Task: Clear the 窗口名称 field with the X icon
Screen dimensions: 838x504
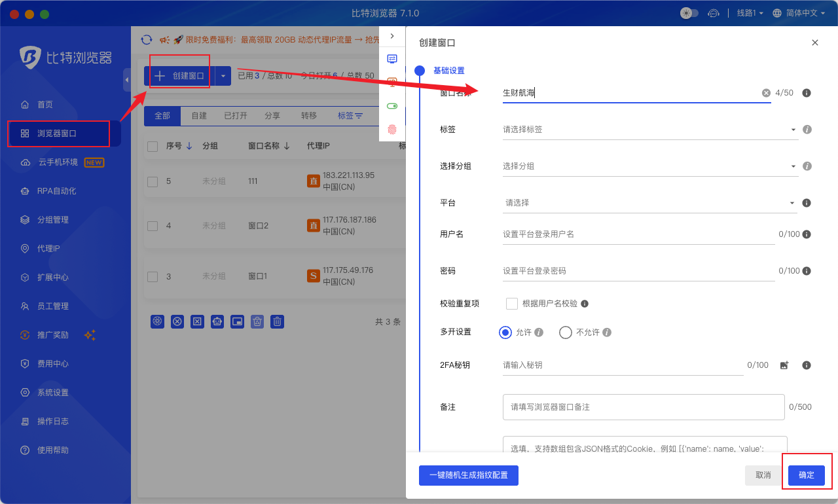Action: pos(766,93)
